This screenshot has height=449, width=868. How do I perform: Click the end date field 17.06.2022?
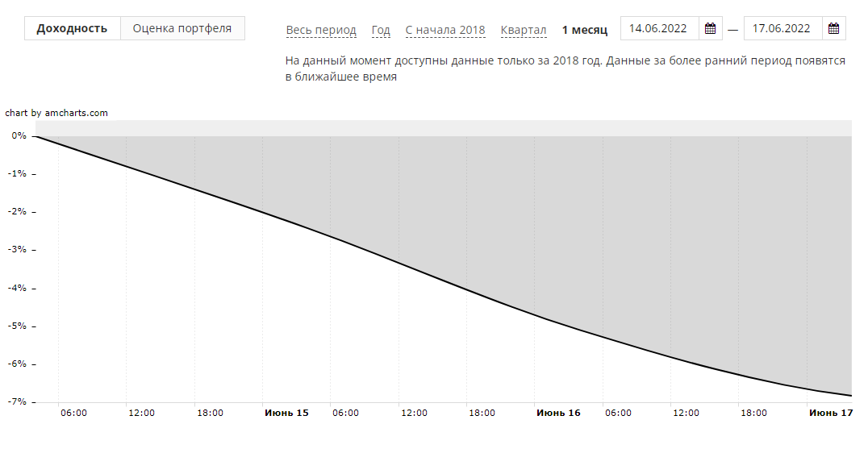tap(782, 29)
